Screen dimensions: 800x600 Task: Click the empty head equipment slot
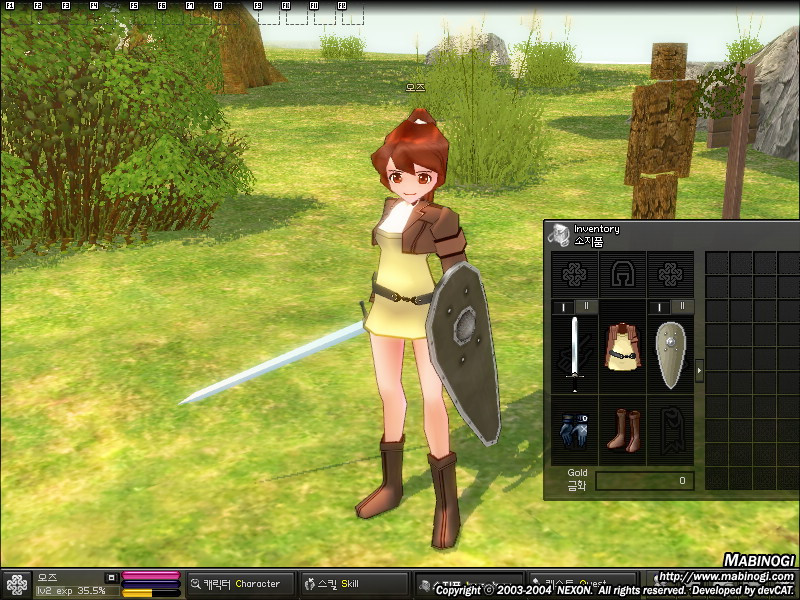[622, 273]
